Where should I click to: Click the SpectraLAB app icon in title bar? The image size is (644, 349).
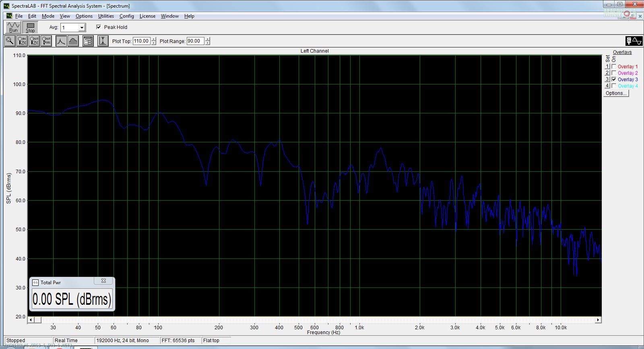6,6
